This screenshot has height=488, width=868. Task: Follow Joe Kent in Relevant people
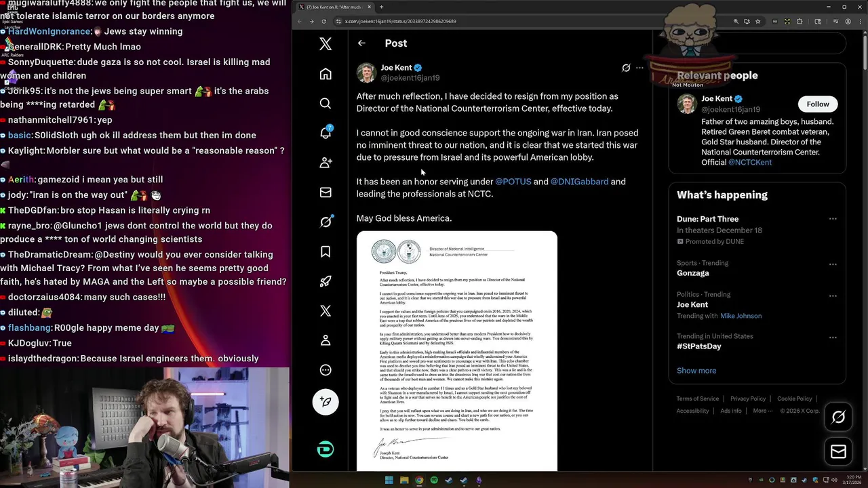pyautogui.click(x=817, y=104)
